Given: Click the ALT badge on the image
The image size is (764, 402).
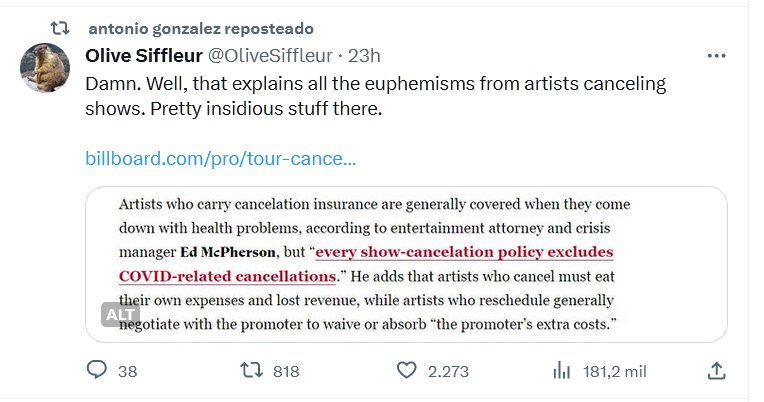Looking at the screenshot, I should [x=120, y=314].
